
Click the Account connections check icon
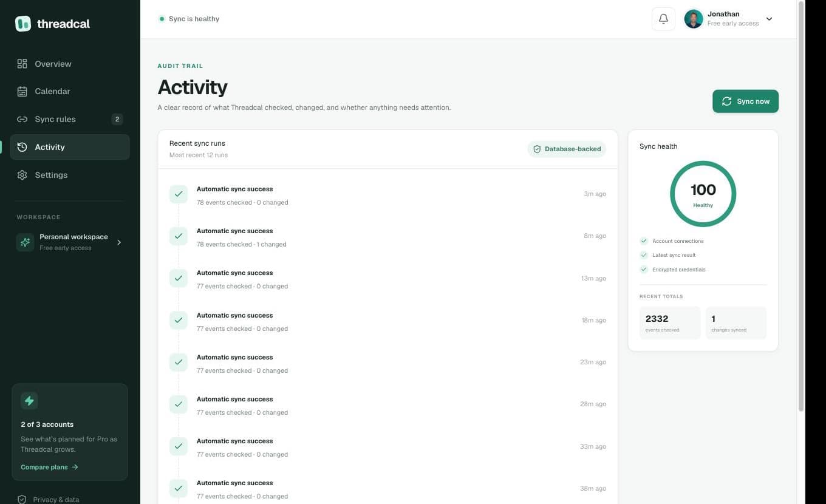[644, 241]
